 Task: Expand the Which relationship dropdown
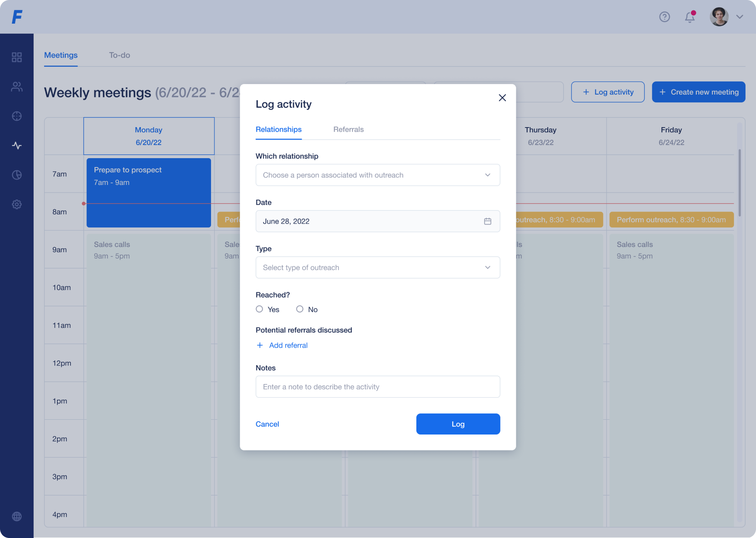click(x=378, y=175)
